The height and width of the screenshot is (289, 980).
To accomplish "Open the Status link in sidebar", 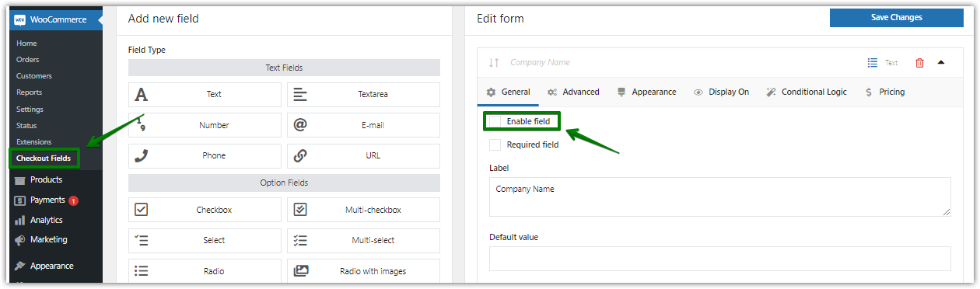I will 26,126.
